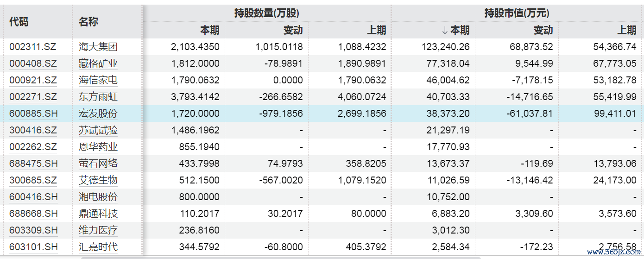Open stock code 300416.SZ link
The height and width of the screenshot is (259, 644).
point(33,130)
